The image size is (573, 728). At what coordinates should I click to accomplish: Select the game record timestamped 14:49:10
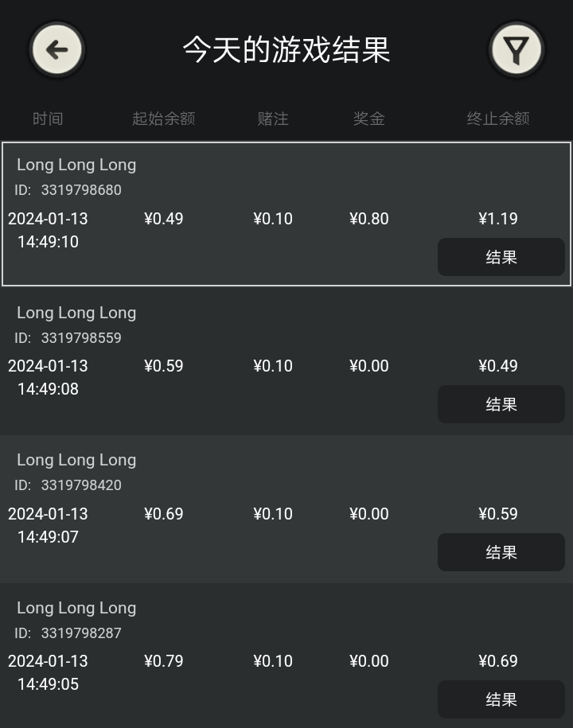point(48,242)
